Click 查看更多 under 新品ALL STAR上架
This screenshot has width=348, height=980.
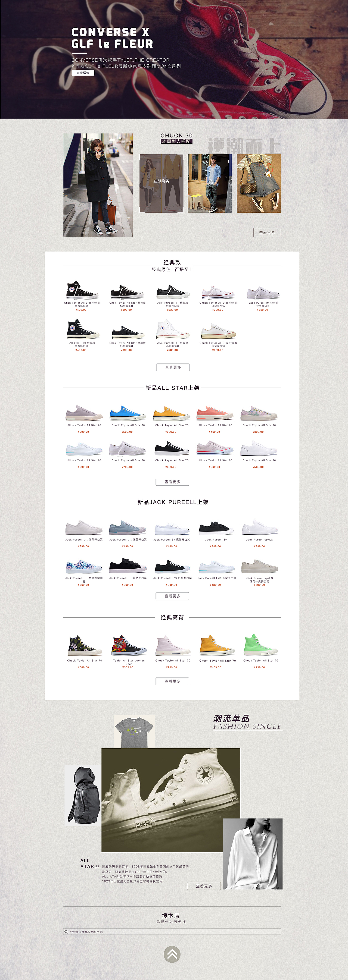[172, 482]
